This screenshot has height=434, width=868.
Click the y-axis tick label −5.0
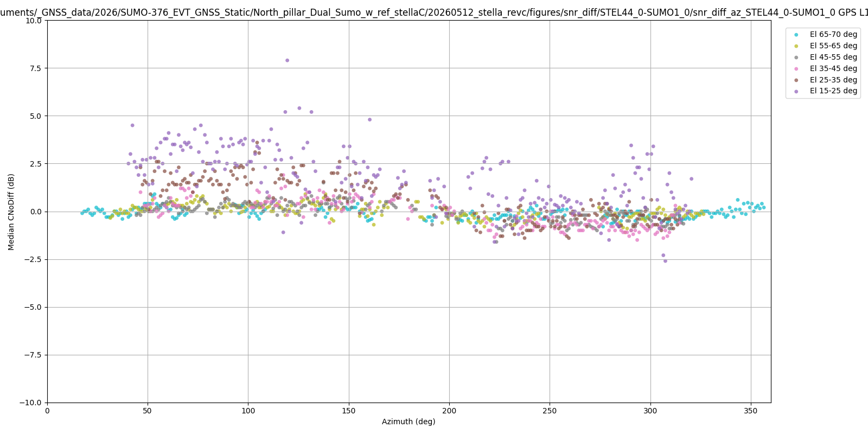coord(33,307)
